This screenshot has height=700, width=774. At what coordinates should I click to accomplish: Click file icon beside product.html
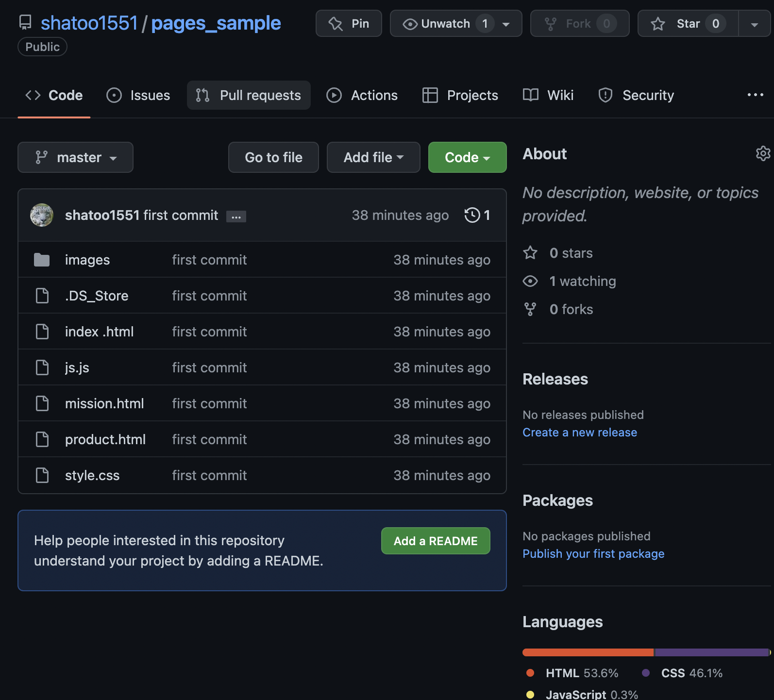point(42,439)
